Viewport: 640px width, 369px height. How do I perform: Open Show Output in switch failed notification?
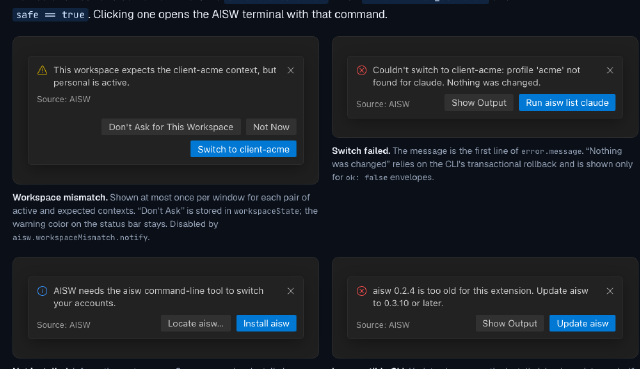click(x=479, y=103)
